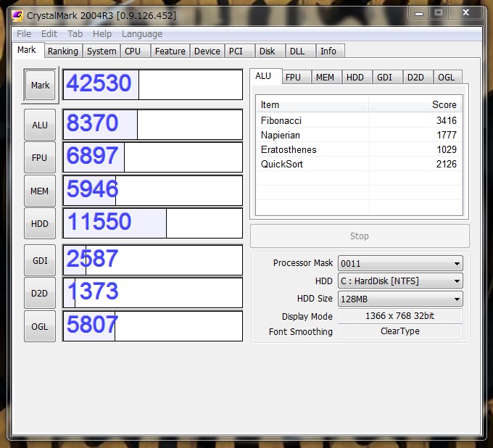The width and height of the screenshot is (493, 448).
Task: Select the Eratosthenes result row
Action: 359,149
